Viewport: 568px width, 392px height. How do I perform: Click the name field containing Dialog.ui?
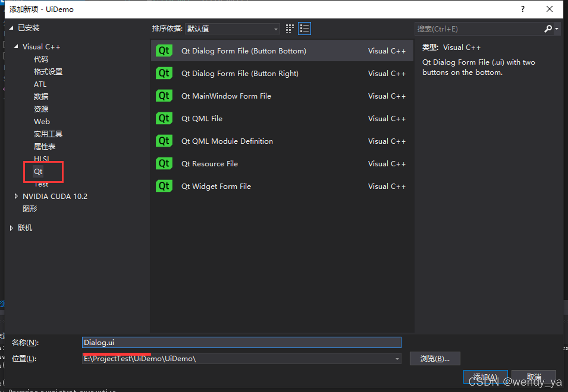tap(241, 343)
